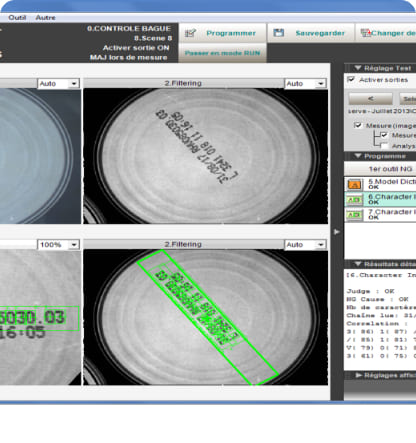Click the 'NG Cause : OK' result line
This screenshot has height=443, width=416.
click(378, 299)
